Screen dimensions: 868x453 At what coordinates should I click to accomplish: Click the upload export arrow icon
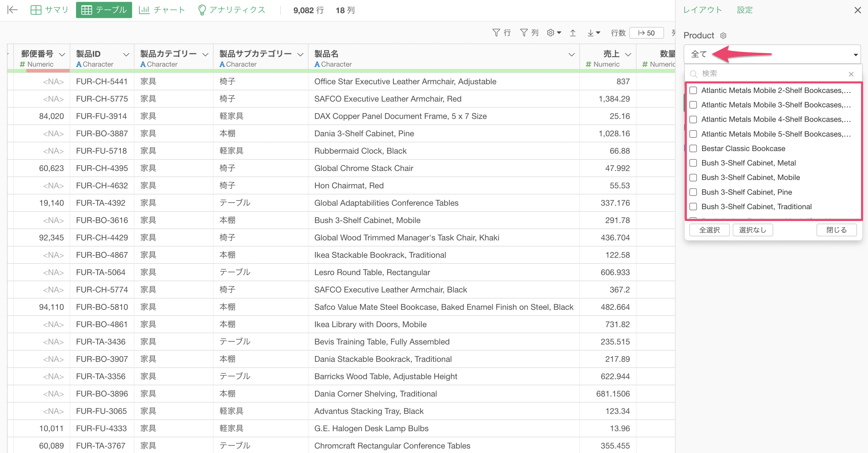[x=573, y=33]
